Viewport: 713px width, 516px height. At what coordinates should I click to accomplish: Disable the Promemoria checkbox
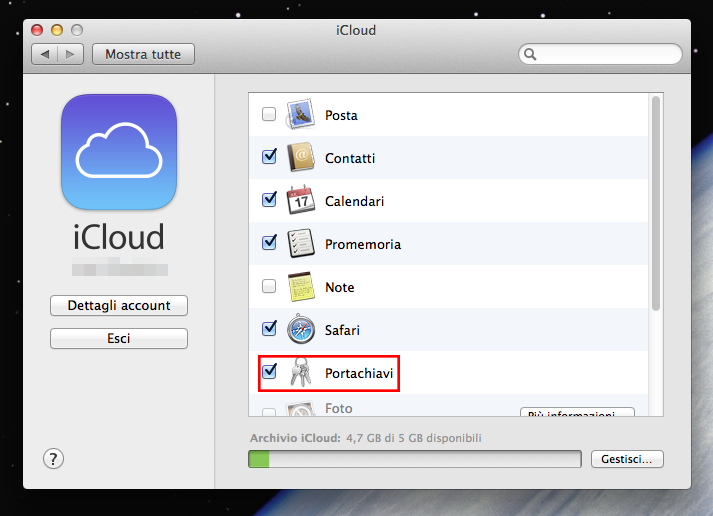[269, 243]
